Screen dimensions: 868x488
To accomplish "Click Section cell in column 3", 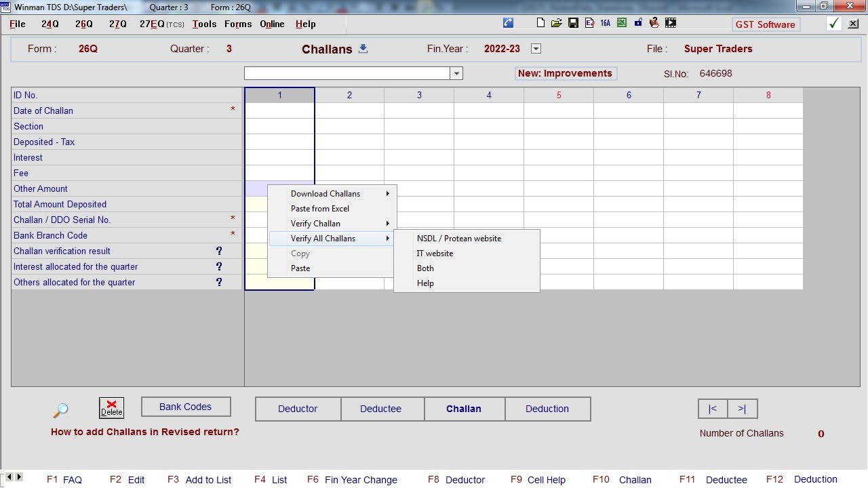I will tap(419, 126).
